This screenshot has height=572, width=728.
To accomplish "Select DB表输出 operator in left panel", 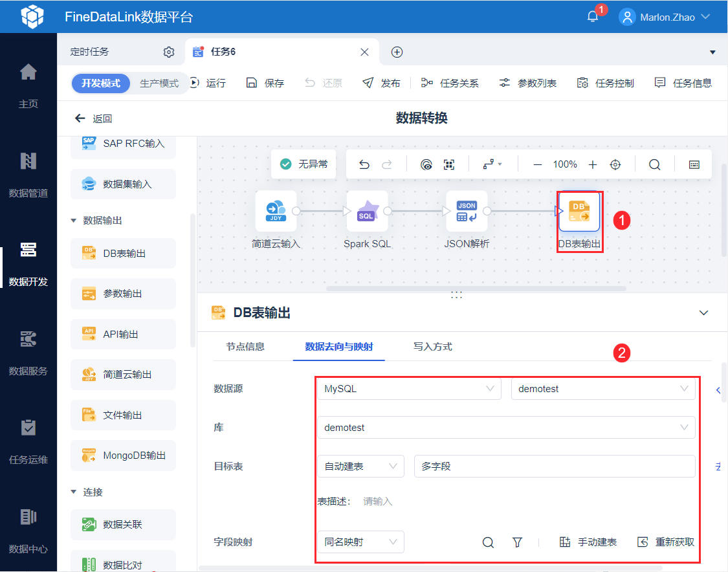I will click(x=123, y=254).
